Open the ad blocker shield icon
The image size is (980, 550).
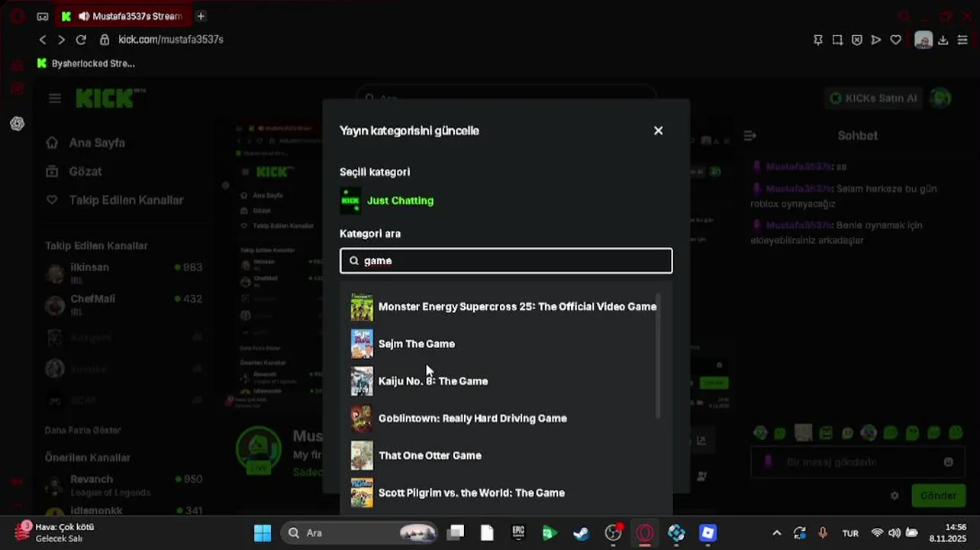point(857,40)
